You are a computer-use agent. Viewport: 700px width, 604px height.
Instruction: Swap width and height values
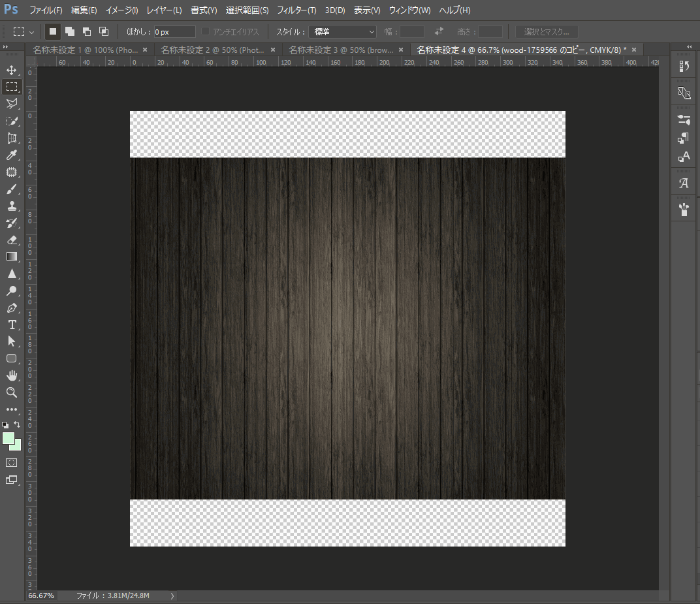click(x=439, y=31)
